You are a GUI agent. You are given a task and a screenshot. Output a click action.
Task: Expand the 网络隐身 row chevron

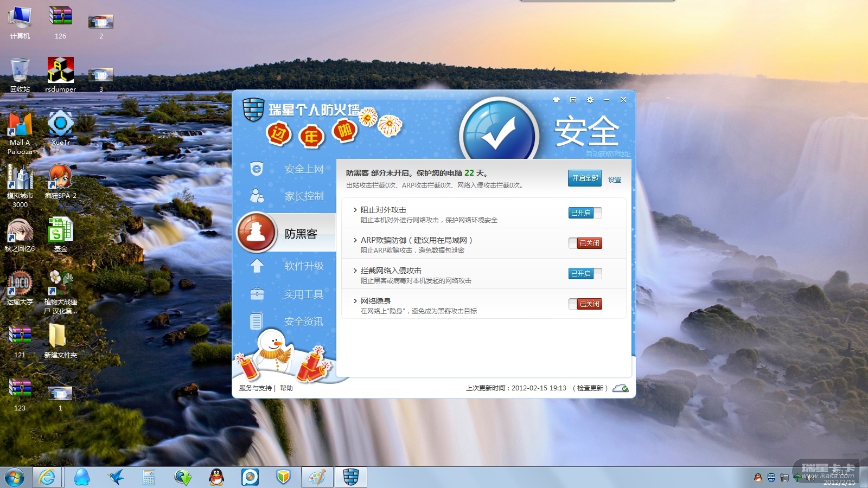(x=355, y=301)
